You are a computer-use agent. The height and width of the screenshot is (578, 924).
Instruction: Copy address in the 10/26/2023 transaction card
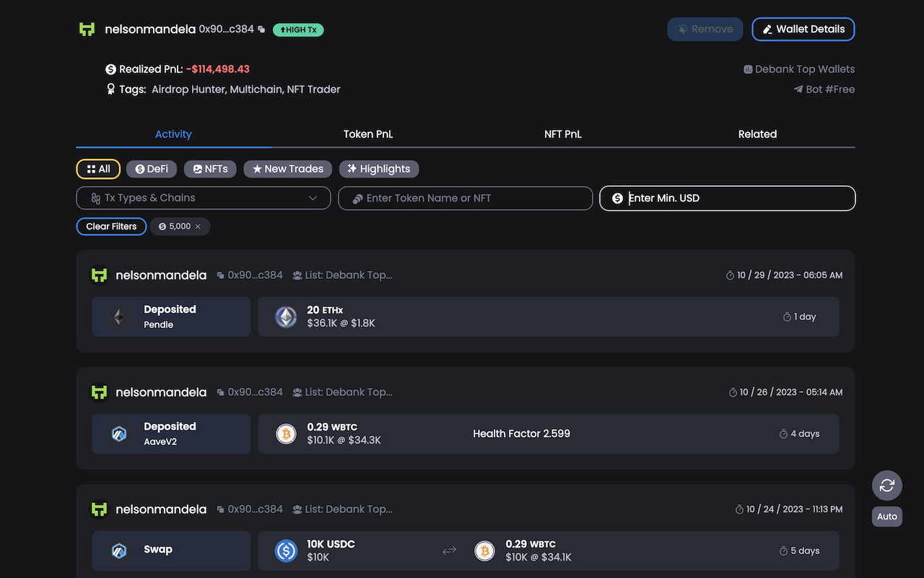click(x=221, y=392)
